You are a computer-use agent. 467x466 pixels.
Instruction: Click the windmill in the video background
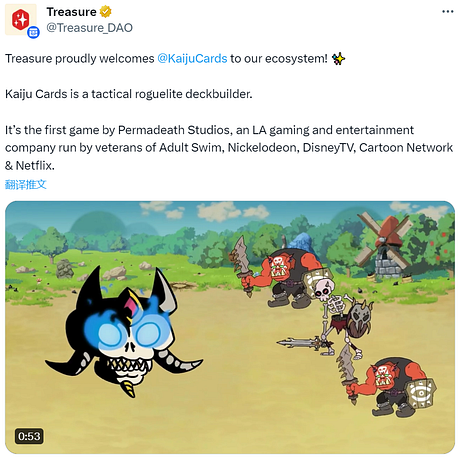[385, 245]
